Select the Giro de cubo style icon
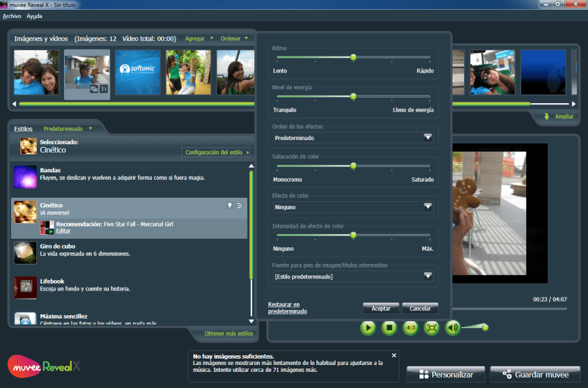 click(25, 253)
